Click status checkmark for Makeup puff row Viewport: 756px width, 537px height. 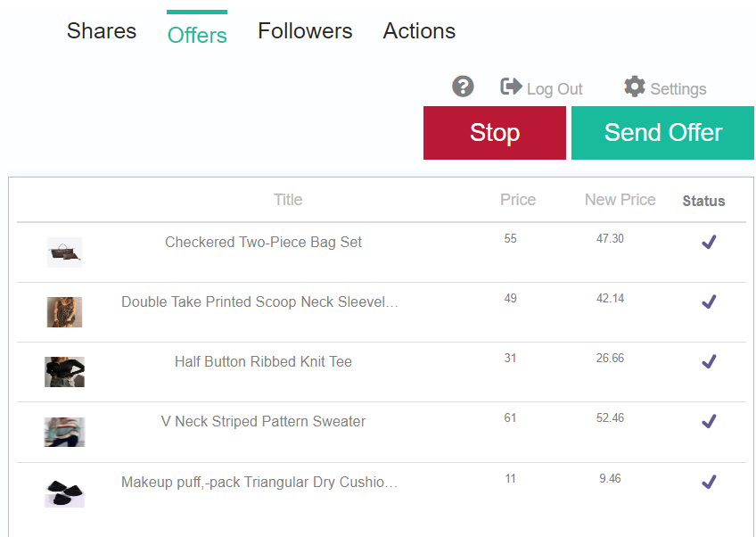[x=709, y=482]
